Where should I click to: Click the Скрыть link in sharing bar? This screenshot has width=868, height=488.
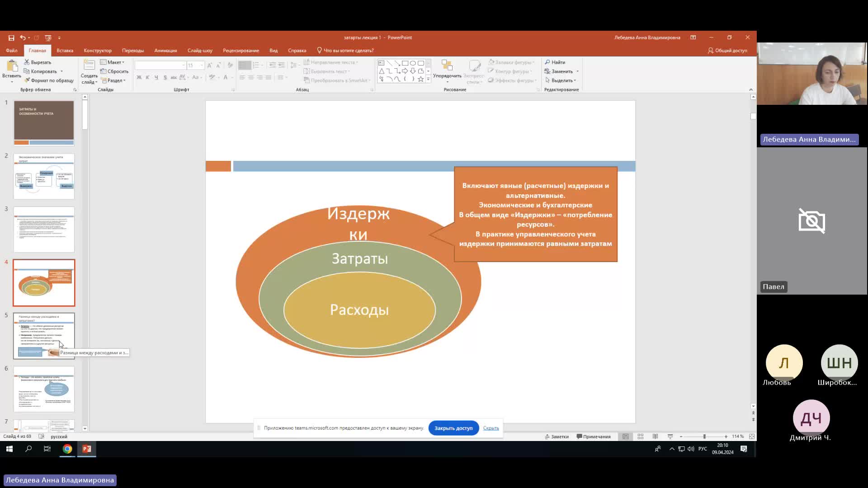[491, 428]
